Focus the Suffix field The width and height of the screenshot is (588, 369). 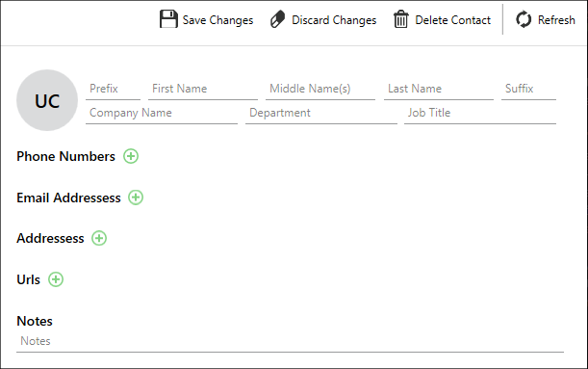click(x=528, y=90)
